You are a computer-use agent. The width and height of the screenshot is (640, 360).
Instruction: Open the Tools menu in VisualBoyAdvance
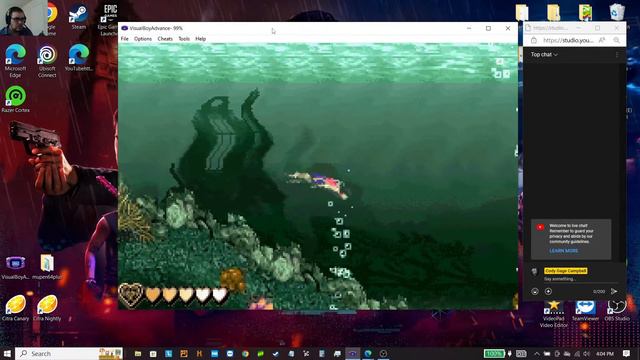(x=184, y=39)
